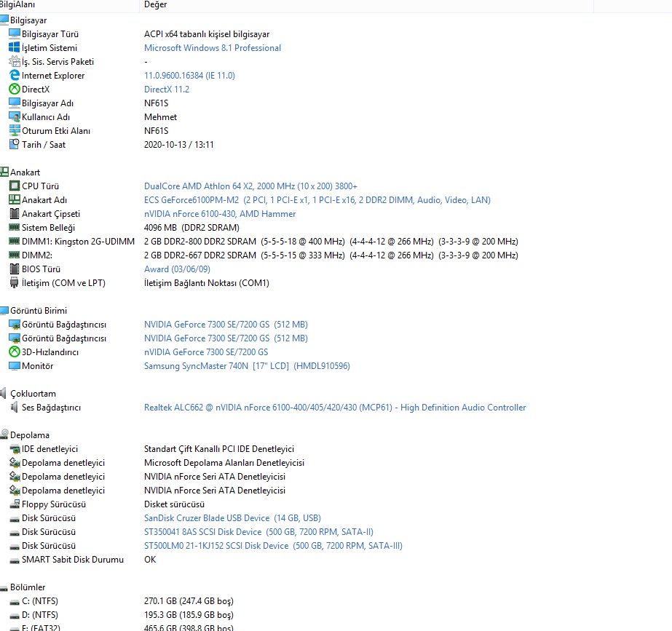The image size is (672, 631).
Task: Open the DirectX 11.2 link
Action: [x=166, y=90]
